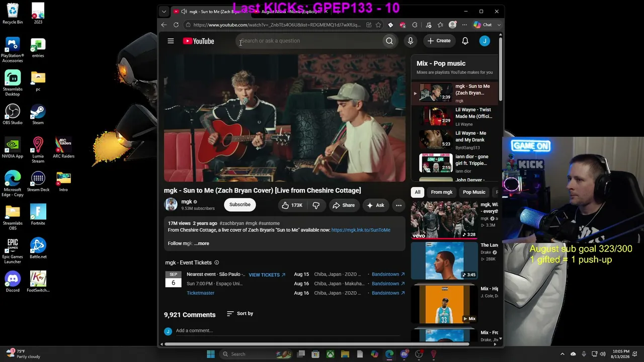Dislike the mgk video
Viewport: 644px width, 362px height.
[316, 205]
